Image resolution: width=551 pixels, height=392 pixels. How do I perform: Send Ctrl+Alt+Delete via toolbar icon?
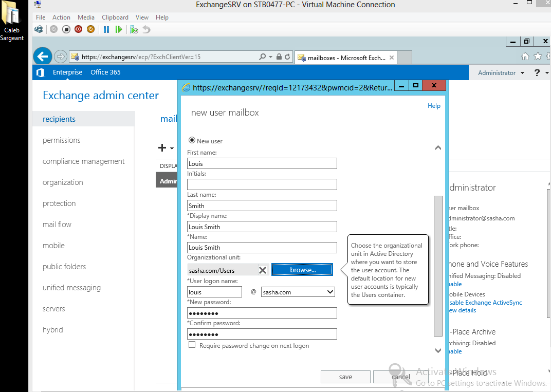(39, 29)
